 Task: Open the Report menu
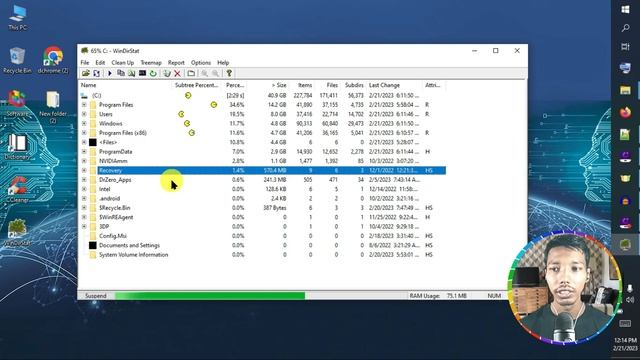click(176, 62)
